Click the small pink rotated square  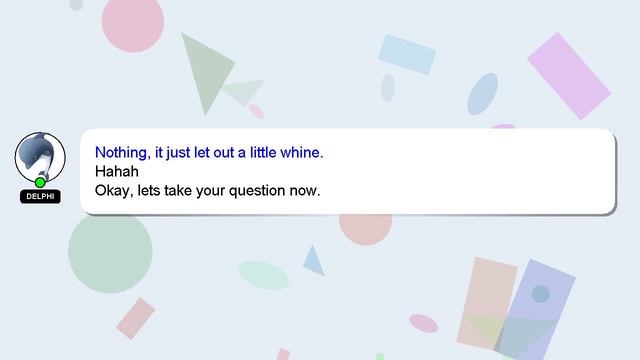point(136,318)
